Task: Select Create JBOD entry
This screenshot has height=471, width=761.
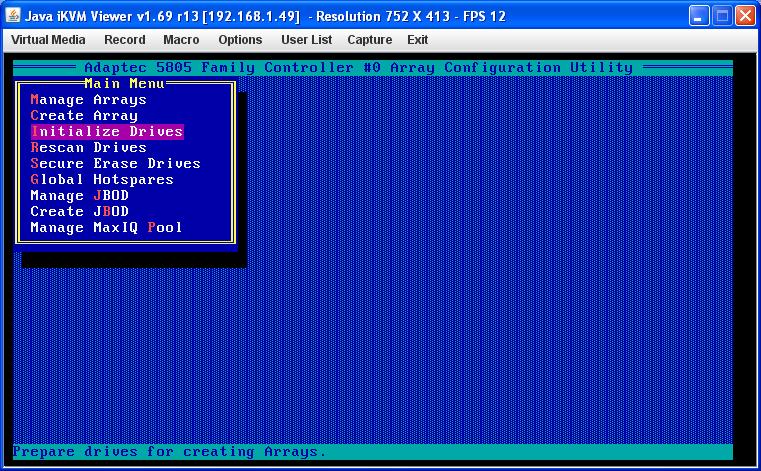Action: (80, 212)
